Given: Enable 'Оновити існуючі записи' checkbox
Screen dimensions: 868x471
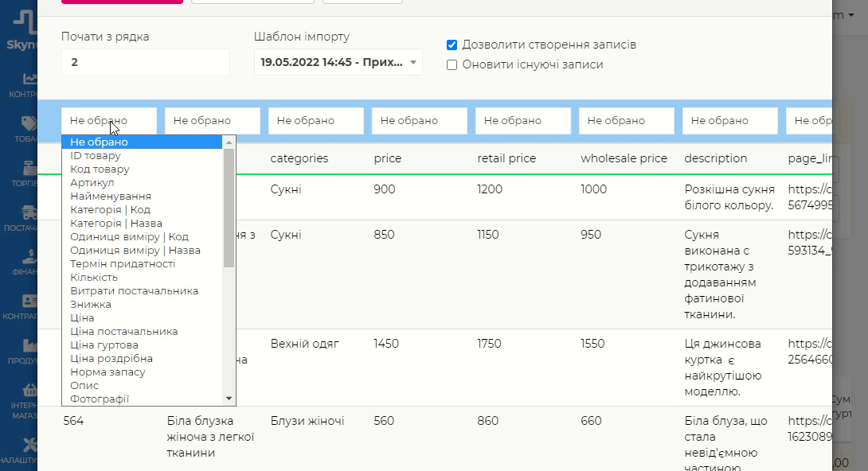Looking at the screenshot, I should tap(452, 65).
